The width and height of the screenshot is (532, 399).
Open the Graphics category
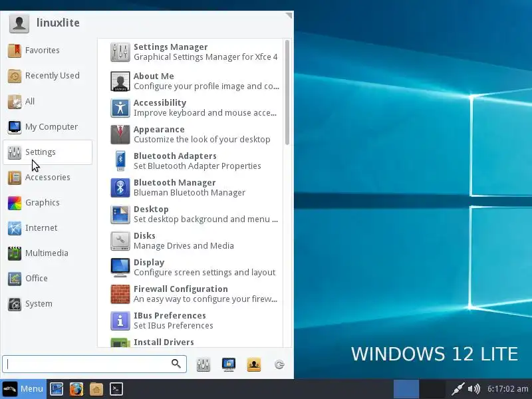coord(47,203)
